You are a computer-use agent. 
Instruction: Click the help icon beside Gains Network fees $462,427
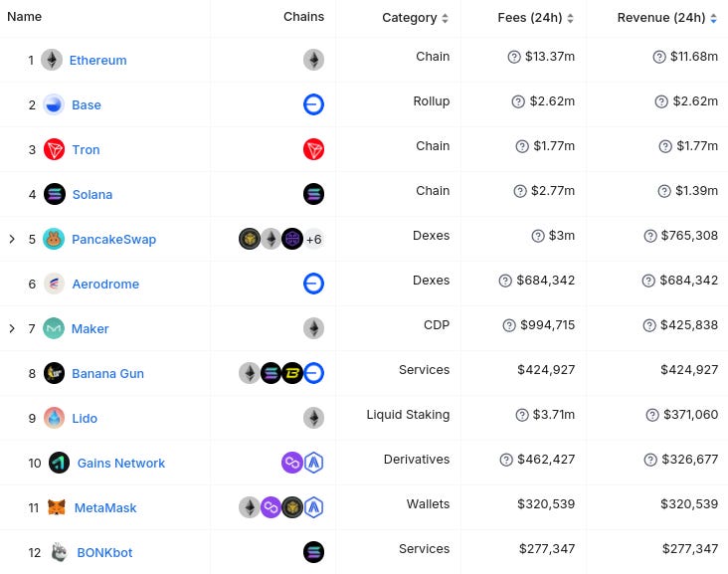(506, 460)
